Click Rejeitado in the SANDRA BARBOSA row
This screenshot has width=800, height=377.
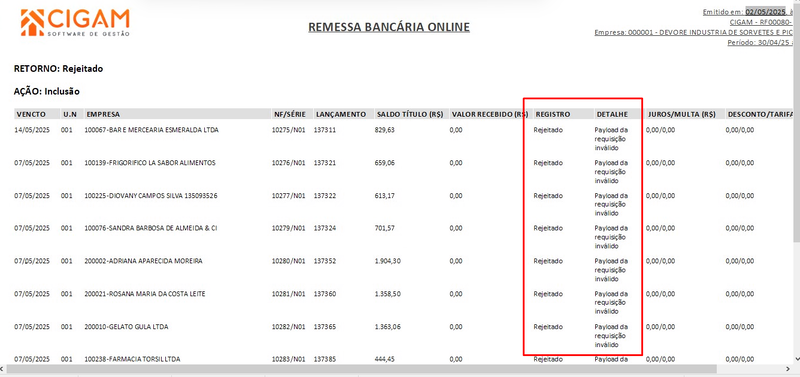tap(548, 228)
